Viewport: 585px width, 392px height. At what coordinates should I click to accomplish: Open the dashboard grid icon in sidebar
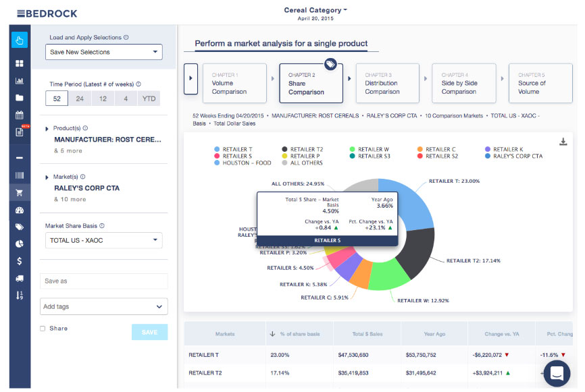(x=20, y=63)
